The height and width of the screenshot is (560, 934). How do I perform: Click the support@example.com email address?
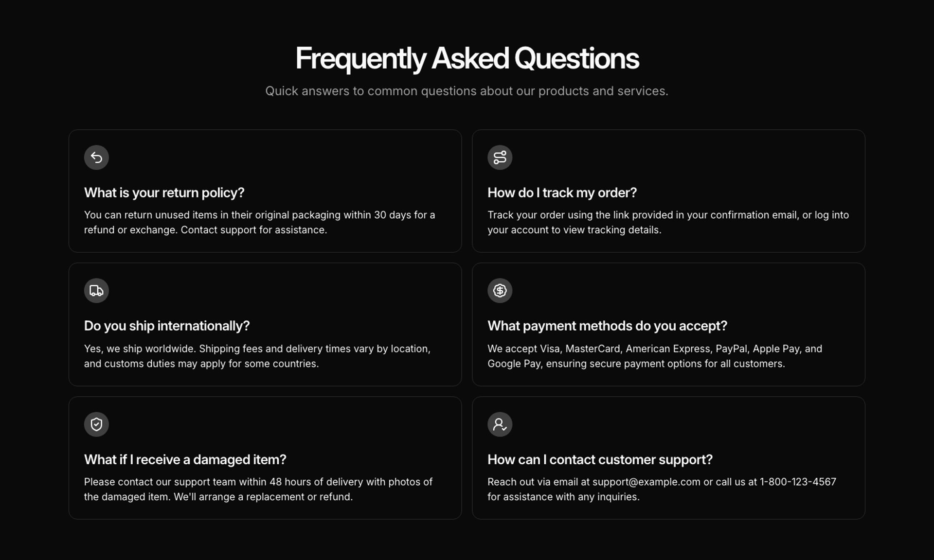[x=646, y=482]
